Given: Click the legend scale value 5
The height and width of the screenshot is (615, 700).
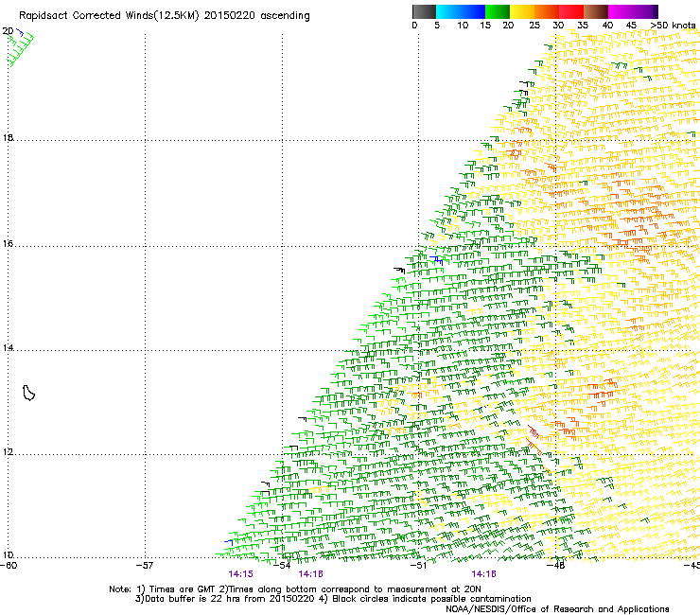Looking at the screenshot, I should click(437, 26).
